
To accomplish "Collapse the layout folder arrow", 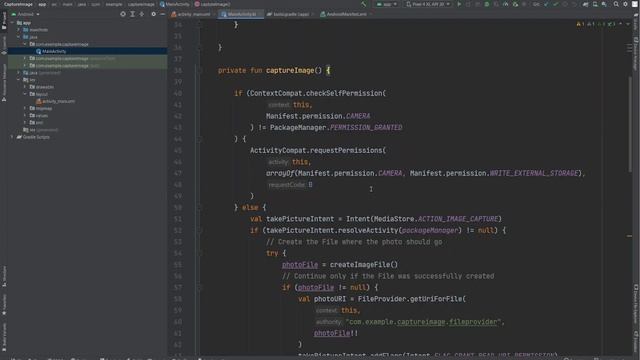I will [x=25, y=94].
